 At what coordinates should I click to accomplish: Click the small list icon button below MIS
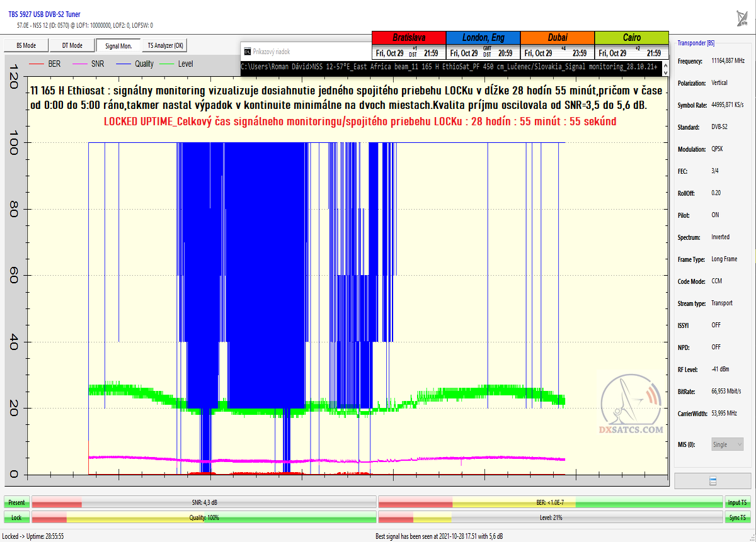713,481
